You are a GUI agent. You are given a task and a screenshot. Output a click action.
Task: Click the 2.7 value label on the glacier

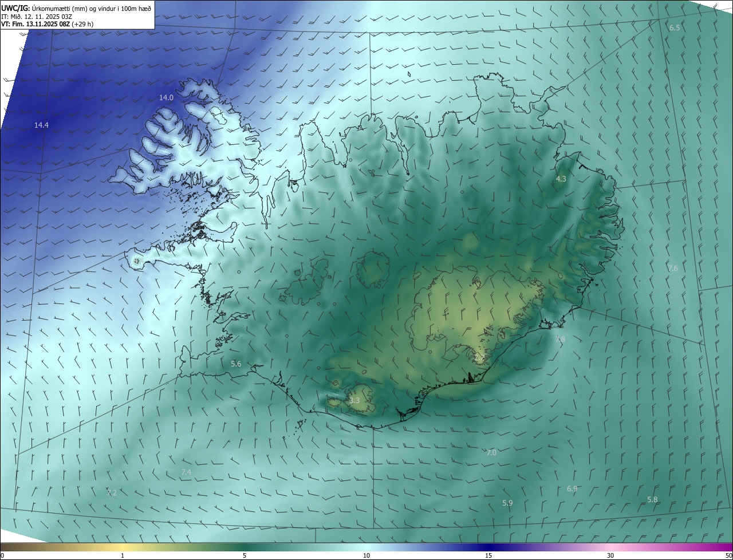pyautogui.click(x=479, y=358)
